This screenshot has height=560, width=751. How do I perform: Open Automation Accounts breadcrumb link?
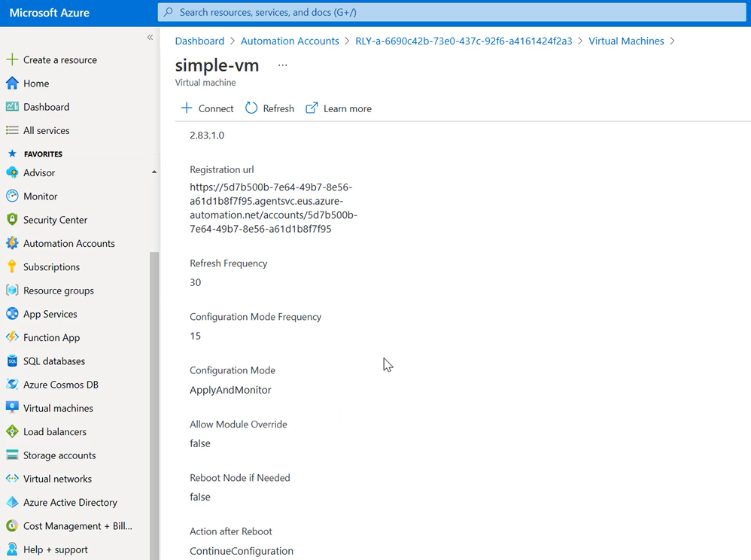(x=290, y=41)
